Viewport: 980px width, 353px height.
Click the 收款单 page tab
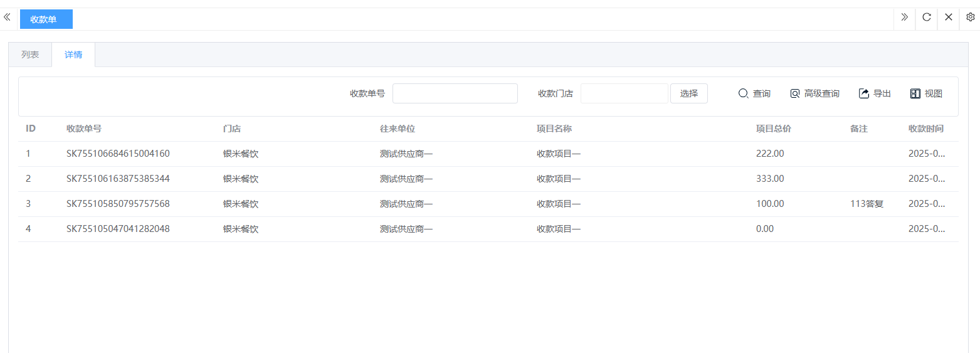coord(46,19)
